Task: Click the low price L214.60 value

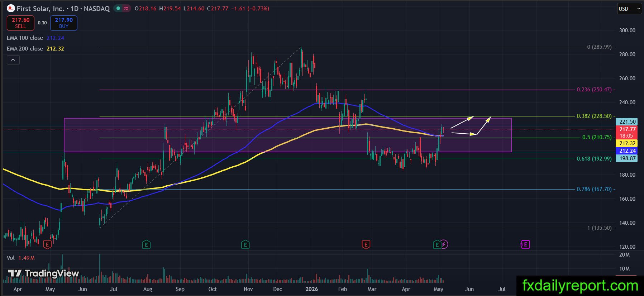Action: (x=194, y=9)
